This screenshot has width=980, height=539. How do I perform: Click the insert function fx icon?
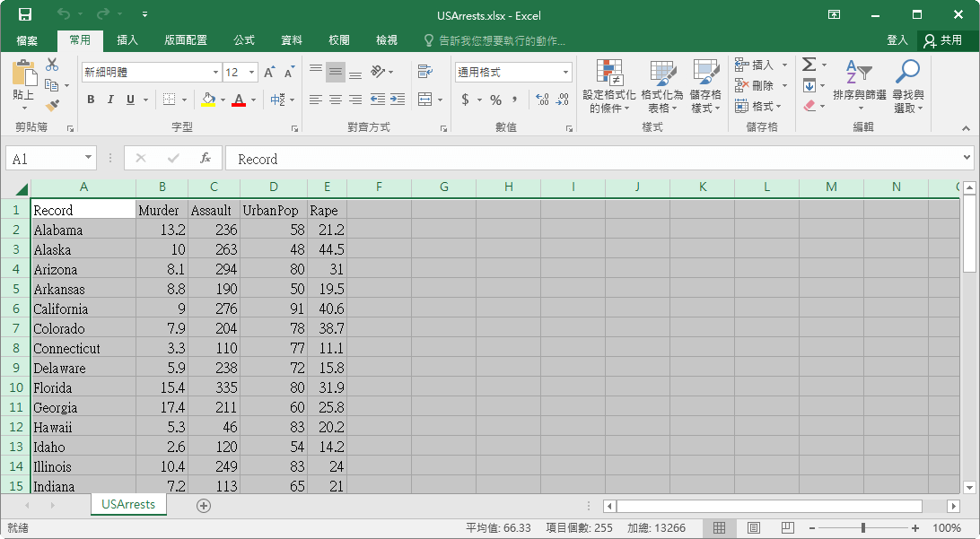pyautogui.click(x=205, y=159)
